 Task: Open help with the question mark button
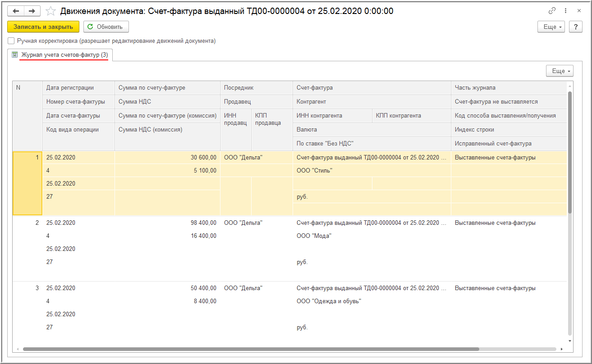pos(575,27)
